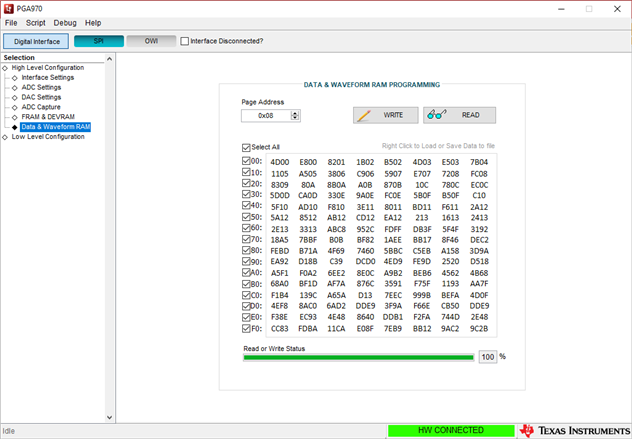The image size is (632, 439).
Task: Open FRAM & DEVRAM in tree
Action: (48, 117)
